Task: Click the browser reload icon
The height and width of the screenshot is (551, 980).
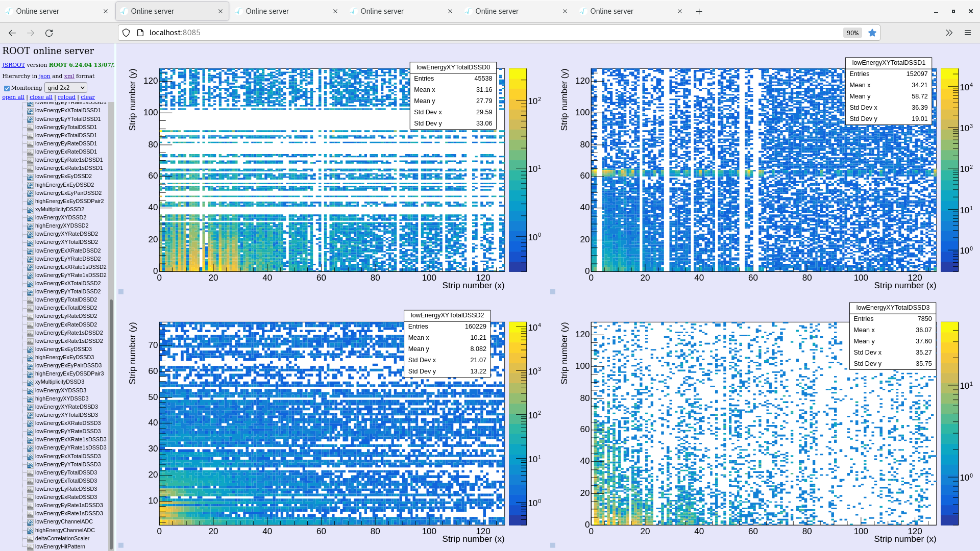Action: 49,33
